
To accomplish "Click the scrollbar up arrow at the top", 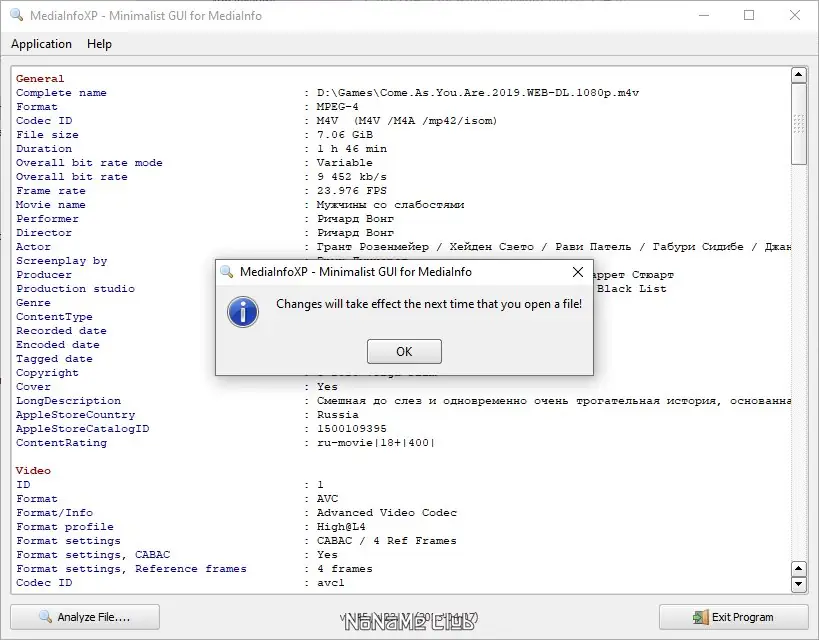I will [799, 75].
